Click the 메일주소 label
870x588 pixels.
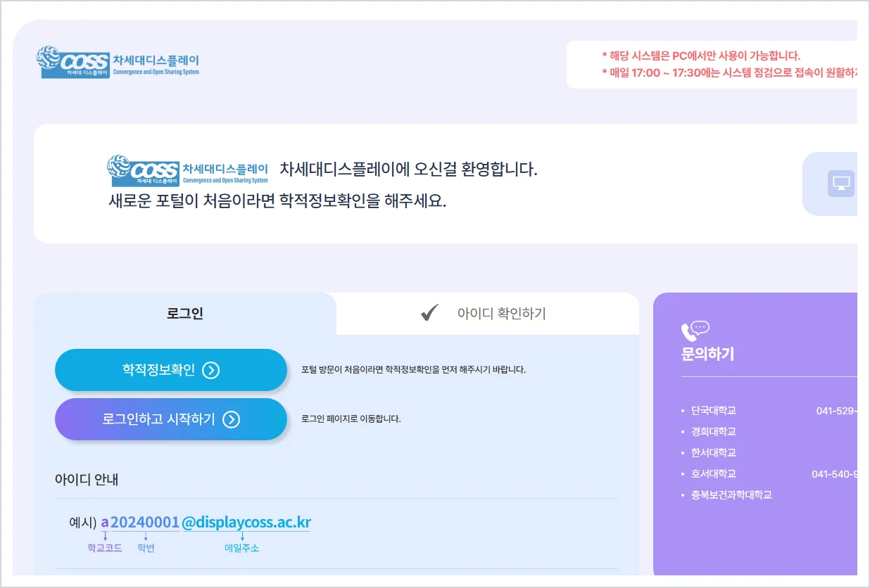[241, 548]
